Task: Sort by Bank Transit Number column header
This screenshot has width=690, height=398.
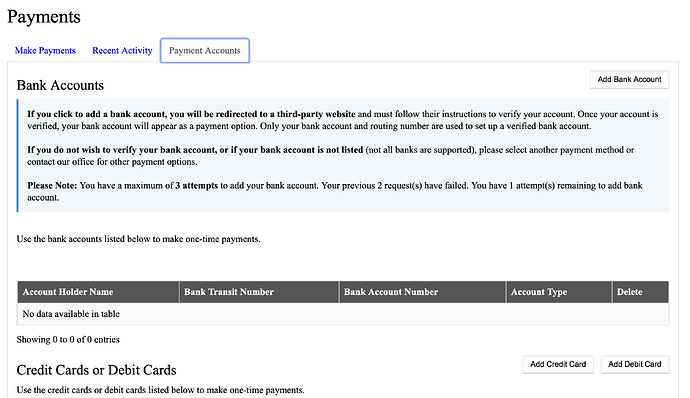Action: click(x=259, y=292)
